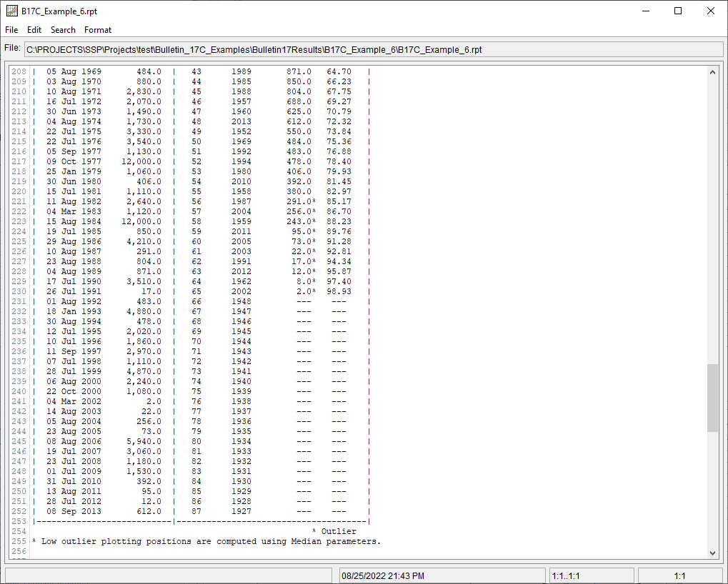Click the date 10 Aug 1971

click(x=74, y=91)
